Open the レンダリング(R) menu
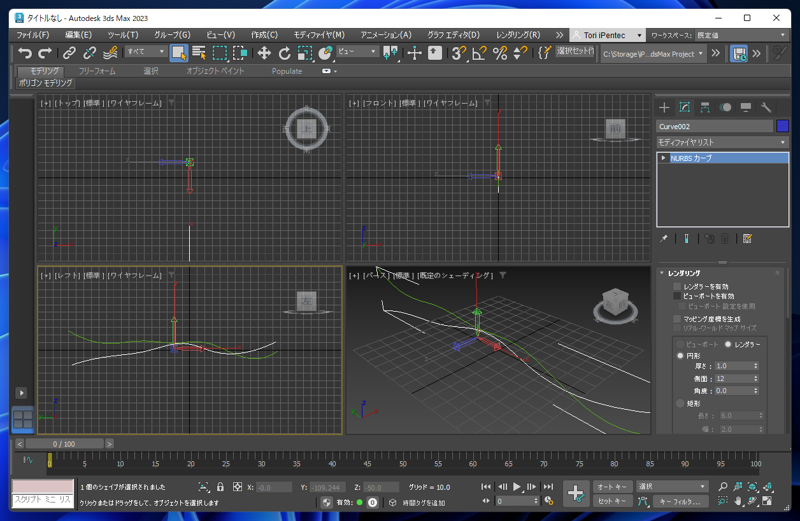Screen dimensions: 800x521 [x=518, y=35]
